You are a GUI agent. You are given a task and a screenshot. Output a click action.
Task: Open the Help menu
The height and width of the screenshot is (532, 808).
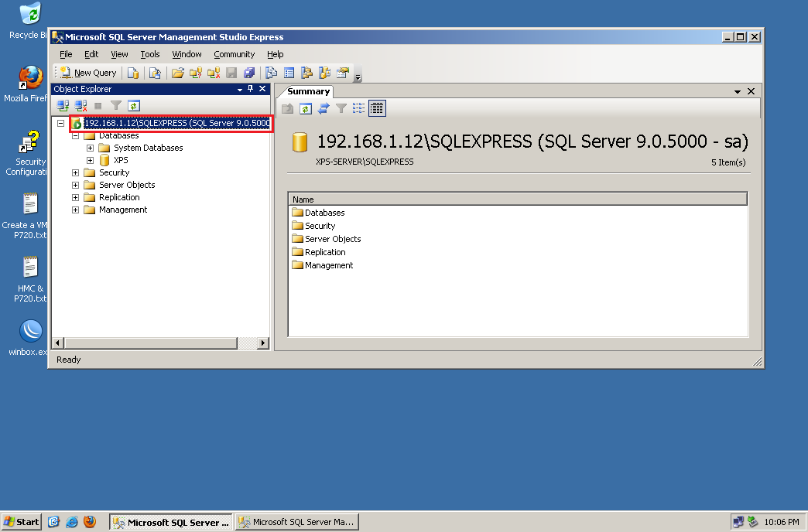(276, 54)
